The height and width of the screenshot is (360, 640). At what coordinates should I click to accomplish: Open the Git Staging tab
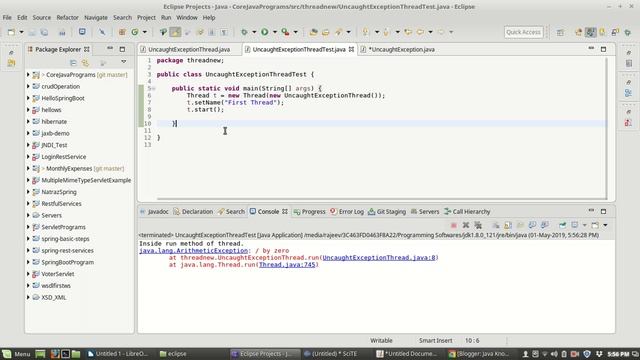[x=387, y=211]
